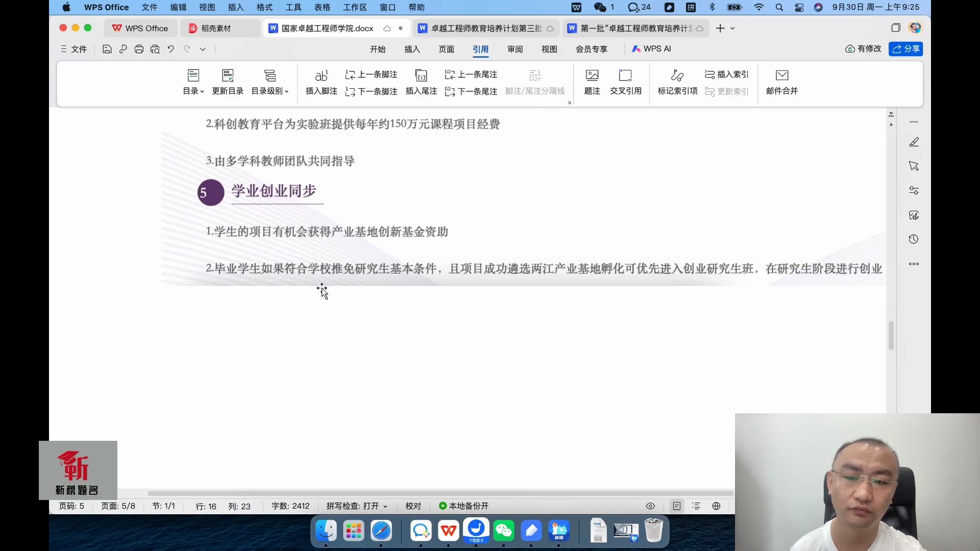Switch to web layout view in status bar

click(x=716, y=506)
